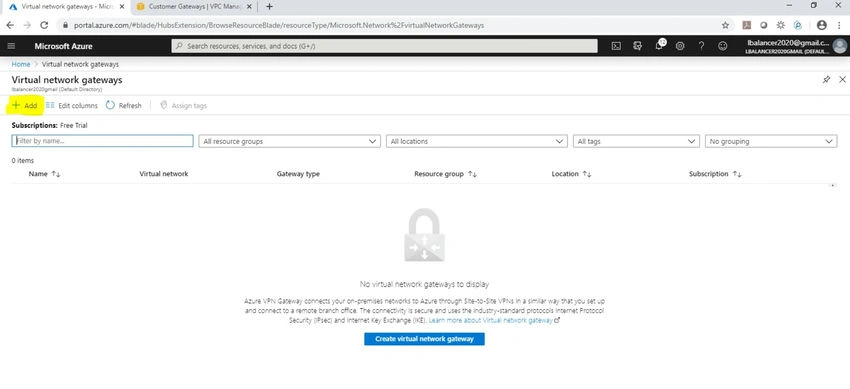Click the account avatar picture
The width and height of the screenshot is (850, 389).
coord(840,46)
